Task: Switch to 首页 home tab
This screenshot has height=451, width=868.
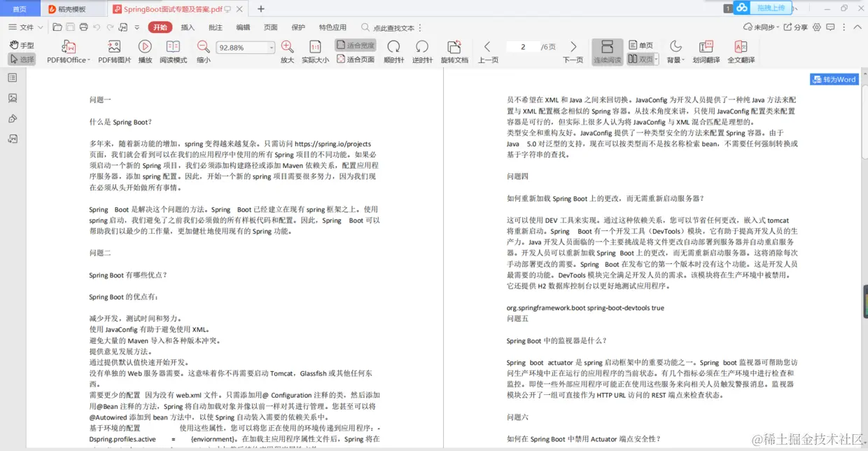Action: pyautogui.click(x=20, y=9)
